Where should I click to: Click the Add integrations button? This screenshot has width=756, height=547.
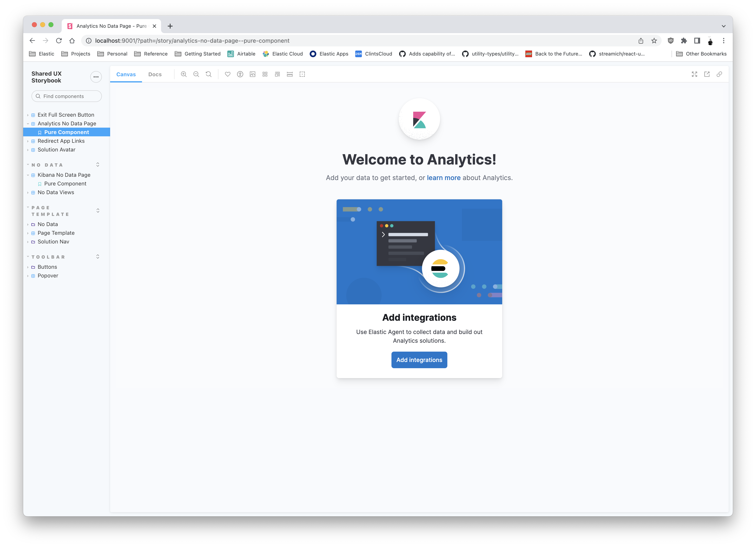coord(419,360)
